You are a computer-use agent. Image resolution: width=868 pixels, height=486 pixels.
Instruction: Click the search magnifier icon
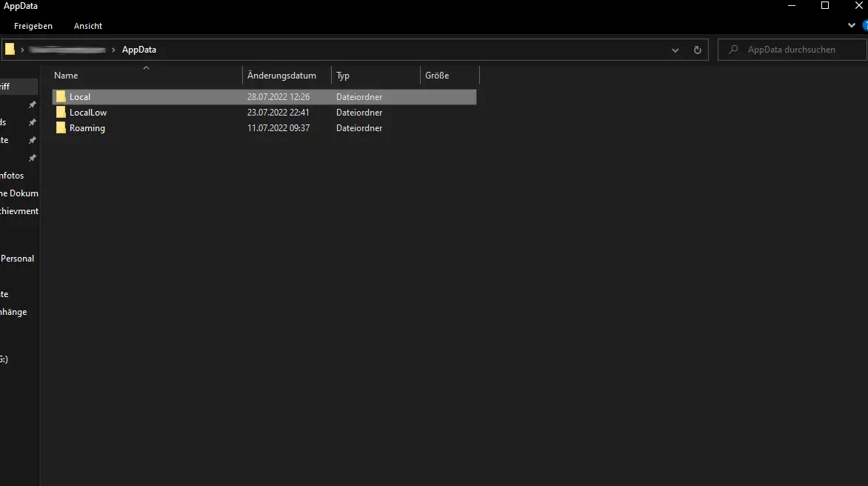click(x=733, y=50)
